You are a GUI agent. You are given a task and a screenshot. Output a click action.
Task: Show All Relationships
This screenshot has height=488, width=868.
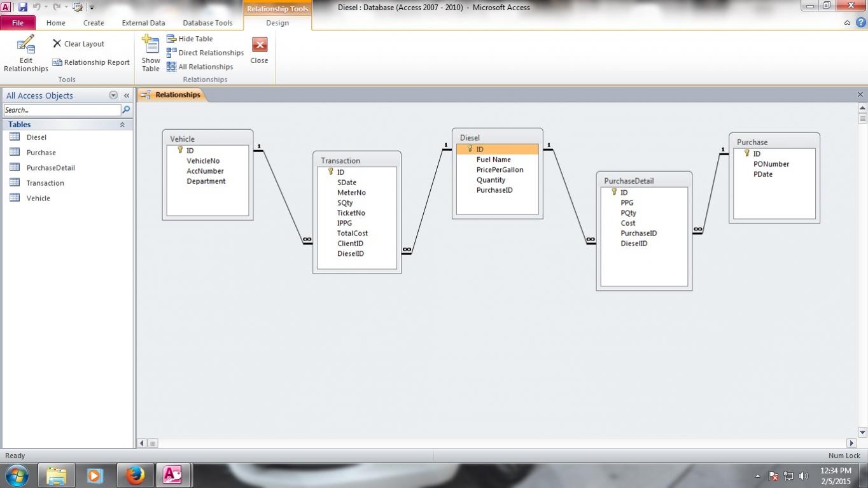coord(200,67)
